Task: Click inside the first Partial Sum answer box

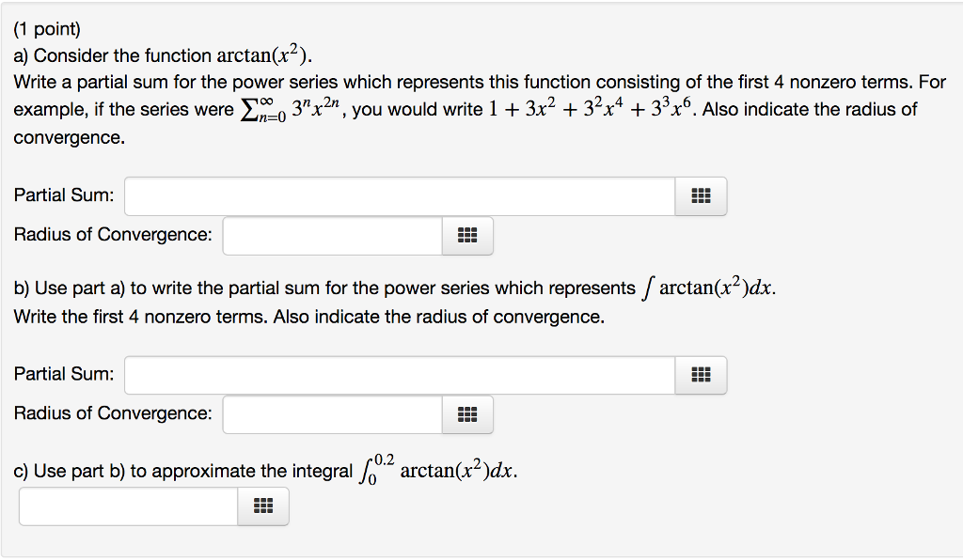Action: (395, 194)
